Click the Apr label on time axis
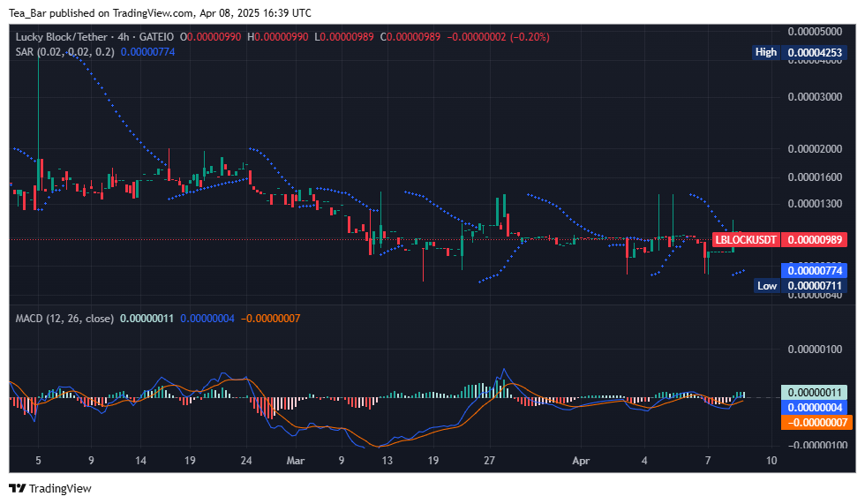The image size is (865, 504). (x=581, y=461)
